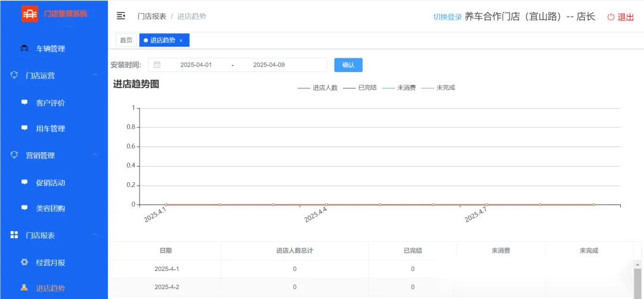Image resolution: width=644 pixels, height=299 pixels.
Task: Toggle the 未完成 legend series
Action: tap(438, 88)
